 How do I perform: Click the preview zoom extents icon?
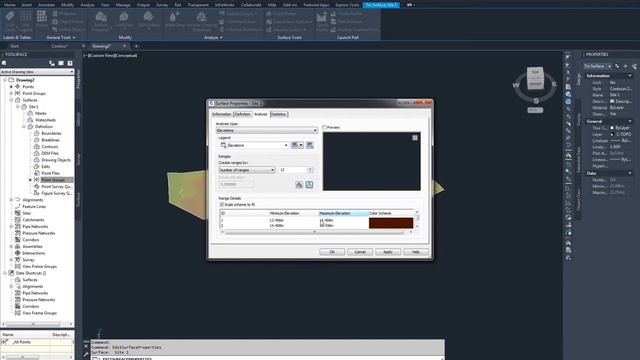[415, 138]
